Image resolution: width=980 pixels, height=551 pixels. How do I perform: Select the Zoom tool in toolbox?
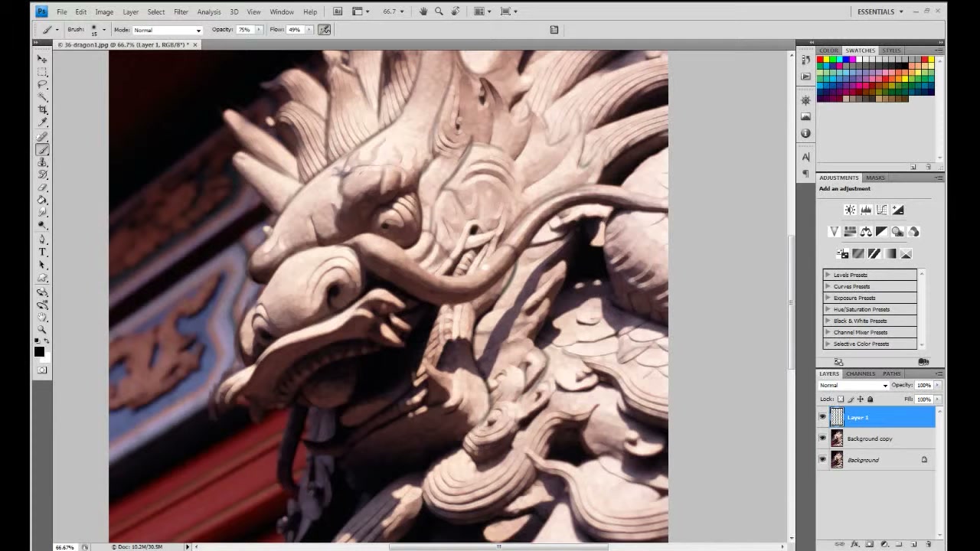[x=42, y=329]
